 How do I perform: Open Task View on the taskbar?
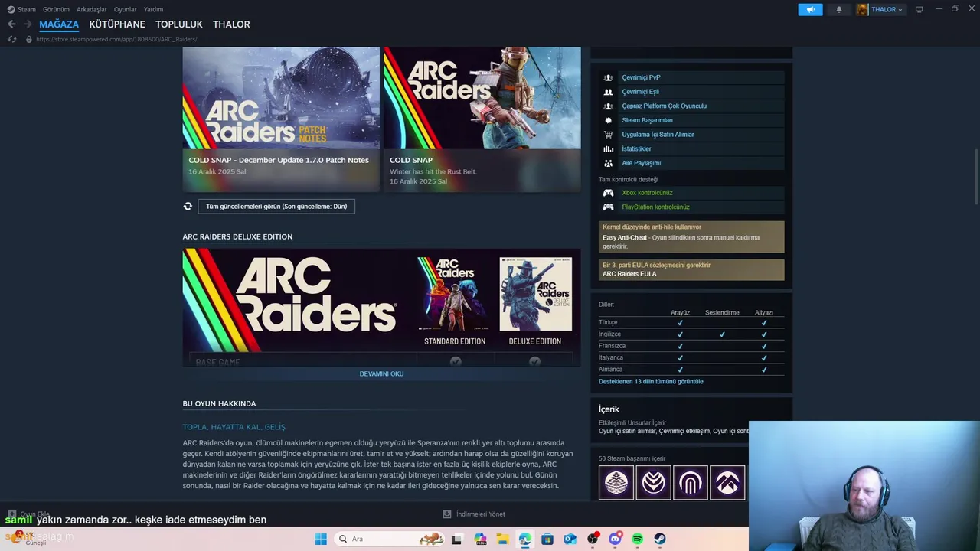(457, 539)
